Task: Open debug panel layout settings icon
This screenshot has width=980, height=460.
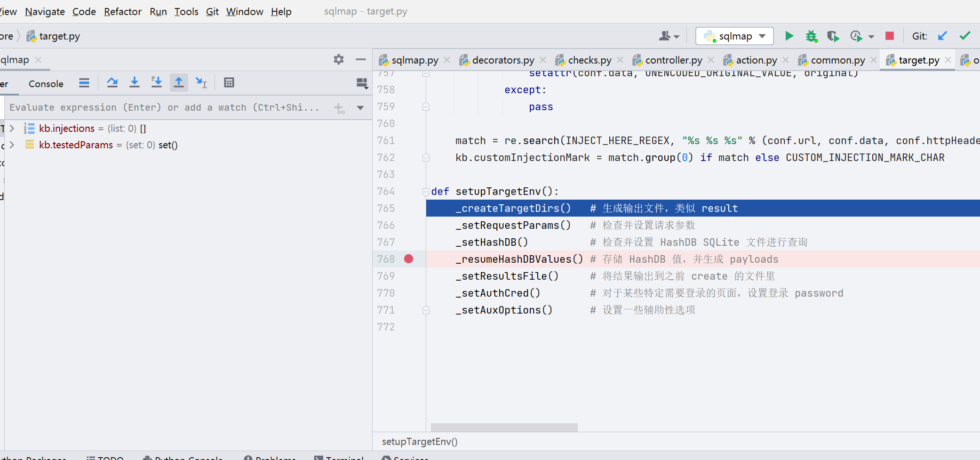Action: (x=362, y=83)
